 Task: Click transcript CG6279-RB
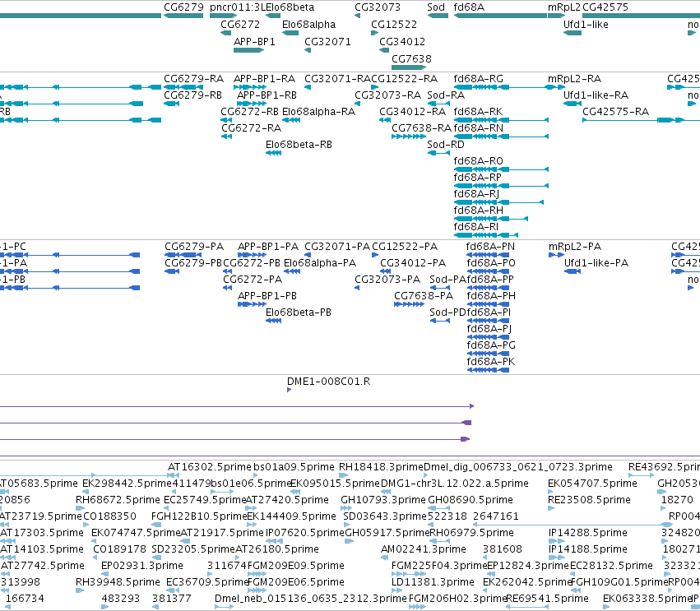pos(192,95)
